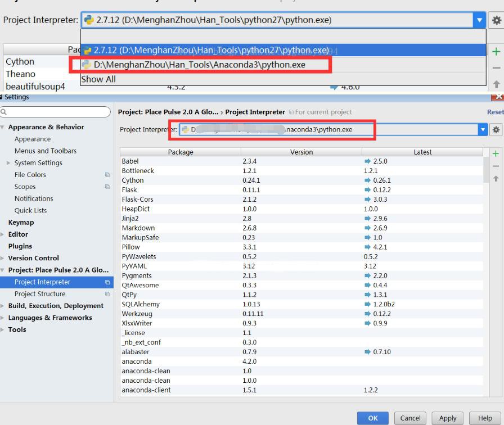This screenshot has width=504, height=425.
Task: Click green plus to add package in top panel
Action: [x=496, y=51]
